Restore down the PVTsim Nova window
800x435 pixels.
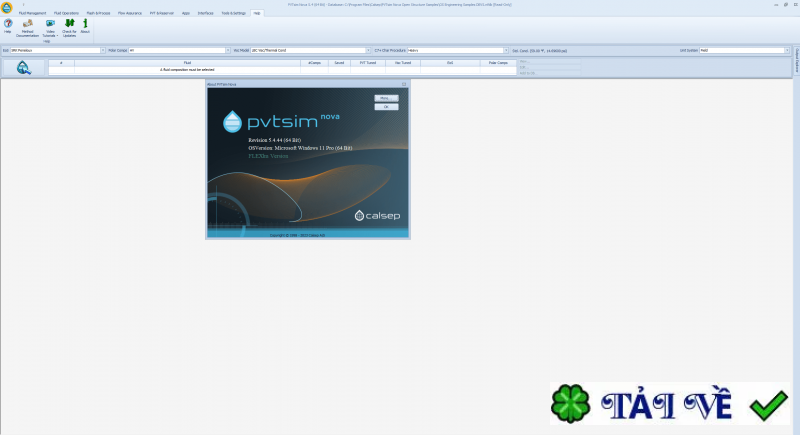pos(786,5)
